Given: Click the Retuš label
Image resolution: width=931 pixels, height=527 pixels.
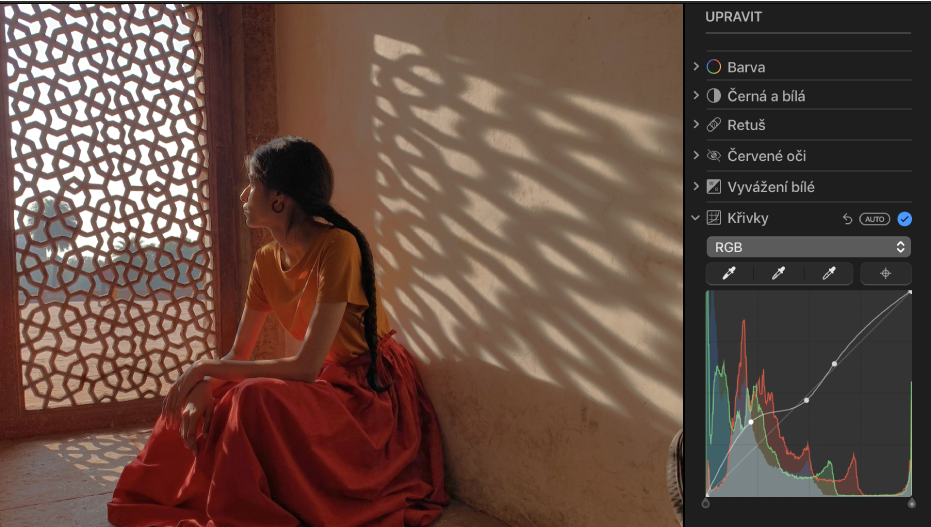Looking at the screenshot, I should [746, 125].
